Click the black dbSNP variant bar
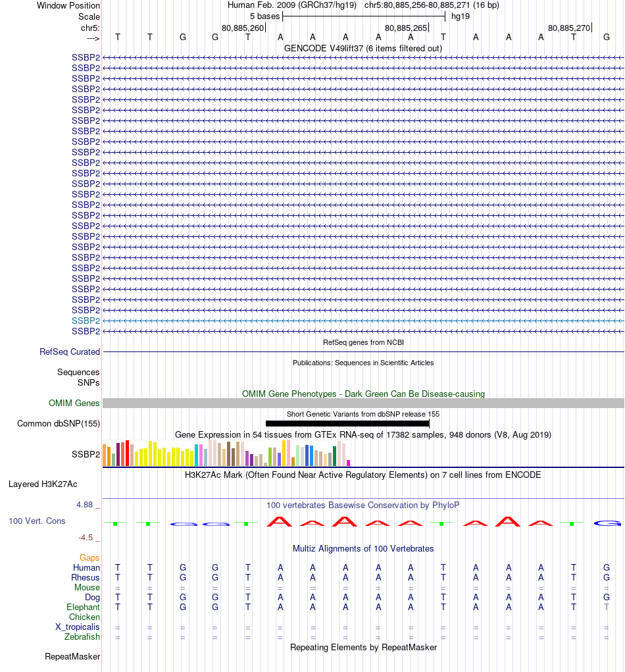 pos(347,423)
